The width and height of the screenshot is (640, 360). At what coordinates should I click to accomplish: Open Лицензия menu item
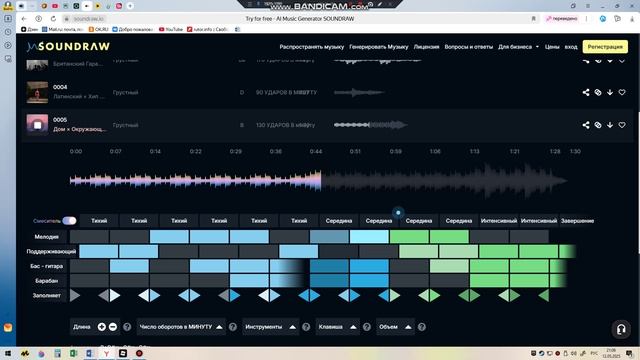pos(426,47)
